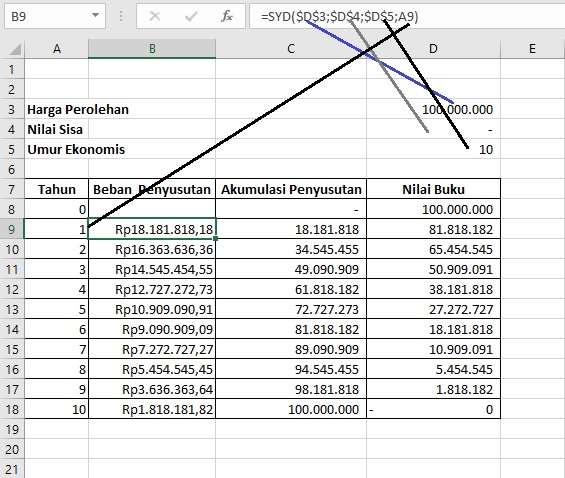Image resolution: width=565 pixels, height=478 pixels.
Task: Select Tahun cell with value 10
Action: point(57,409)
